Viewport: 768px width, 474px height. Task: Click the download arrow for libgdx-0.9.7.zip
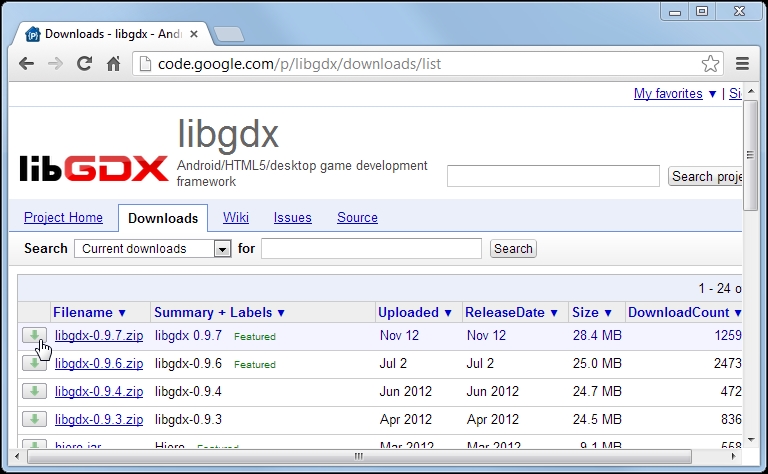coord(34,335)
